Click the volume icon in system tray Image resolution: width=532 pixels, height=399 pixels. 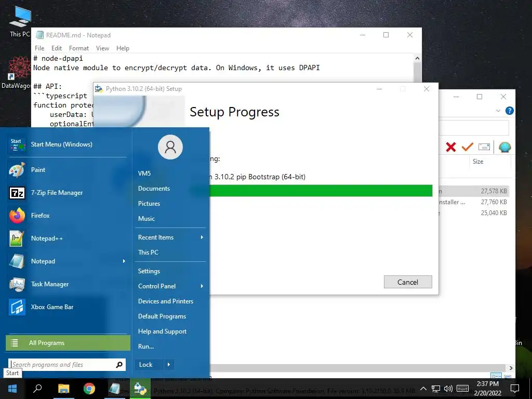(448, 389)
